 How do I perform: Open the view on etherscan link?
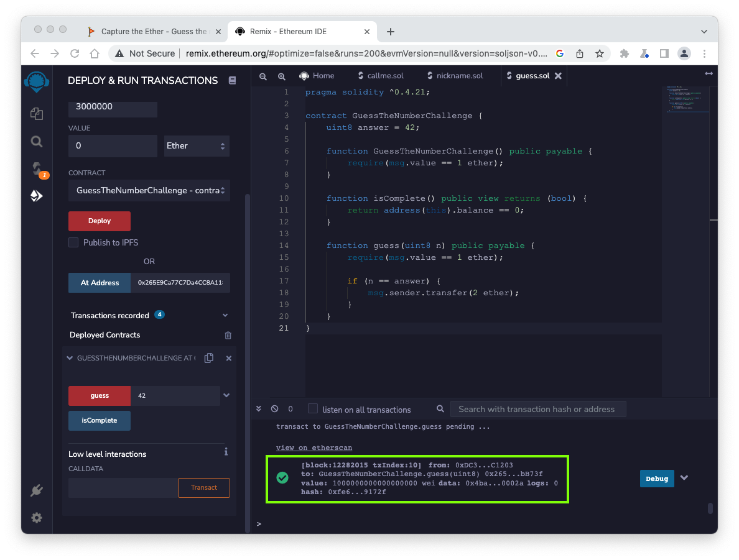click(314, 448)
